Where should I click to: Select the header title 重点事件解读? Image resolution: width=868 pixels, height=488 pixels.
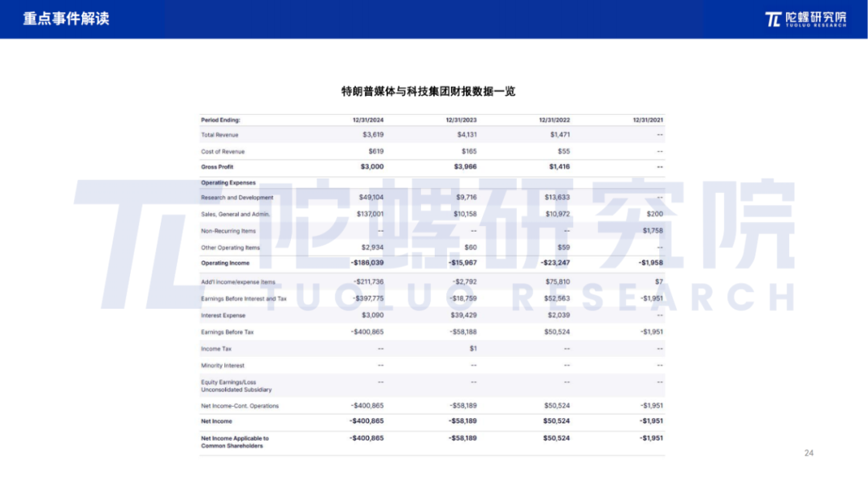coord(66,18)
